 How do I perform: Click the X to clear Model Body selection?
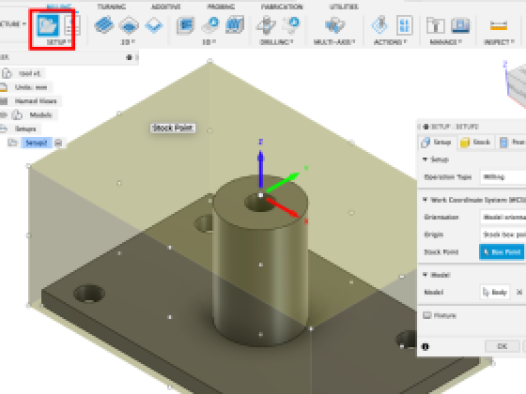(x=519, y=292)
